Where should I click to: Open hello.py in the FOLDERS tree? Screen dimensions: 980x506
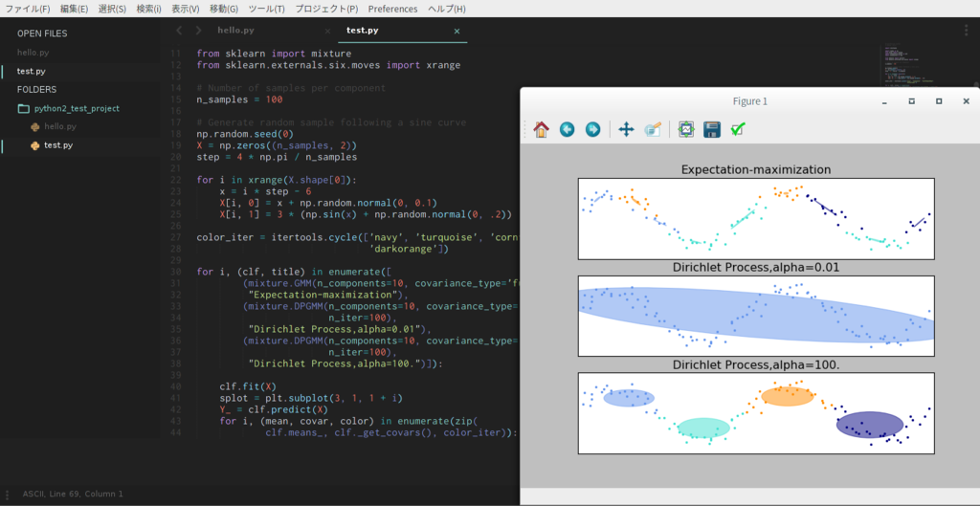tap(60, 126)
